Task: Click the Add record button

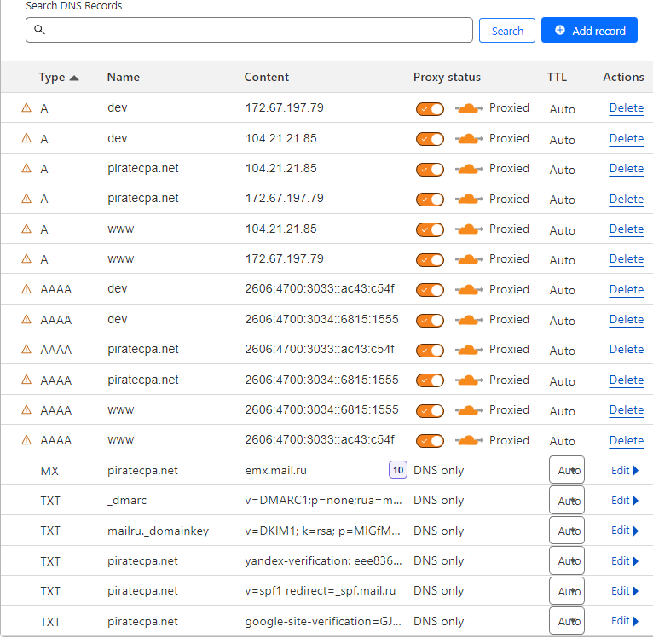Action: (x=589, y=30)
